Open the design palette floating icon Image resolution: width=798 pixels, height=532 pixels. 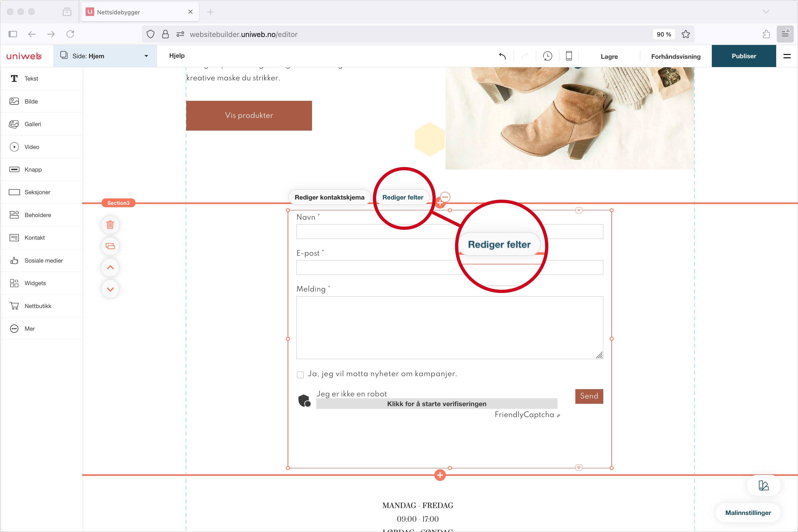pyautogui.click(x=763, y=485)
